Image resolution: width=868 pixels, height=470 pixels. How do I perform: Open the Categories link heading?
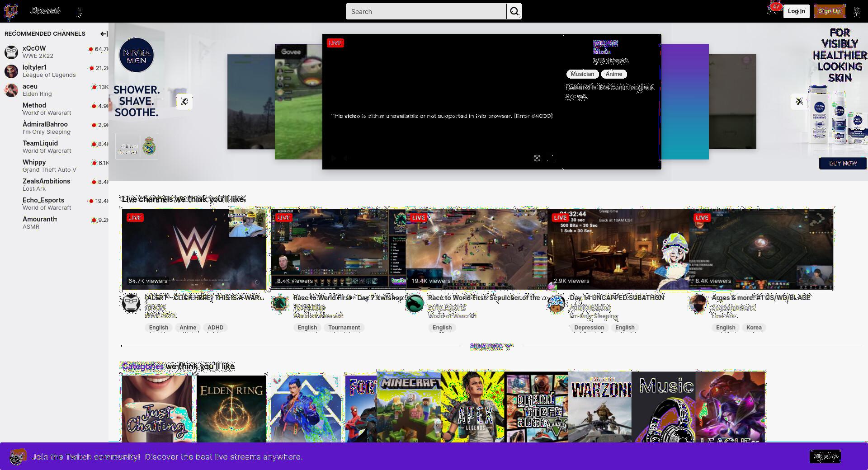pos(143,366)
